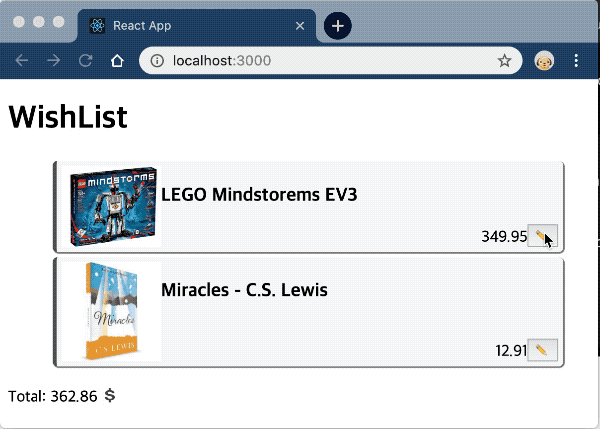Close the React App tab

(301, 26)
